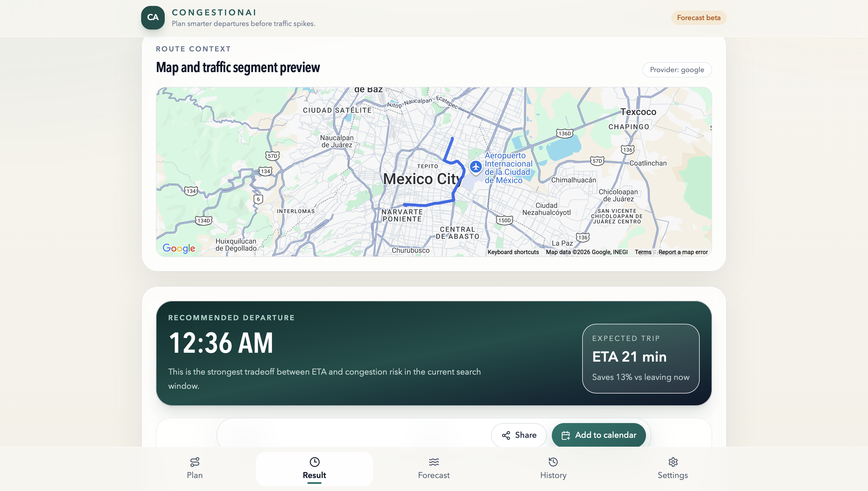Click the Texcoco label on map
This screenshot has width=868, height=491.
(x=638, y=112)
